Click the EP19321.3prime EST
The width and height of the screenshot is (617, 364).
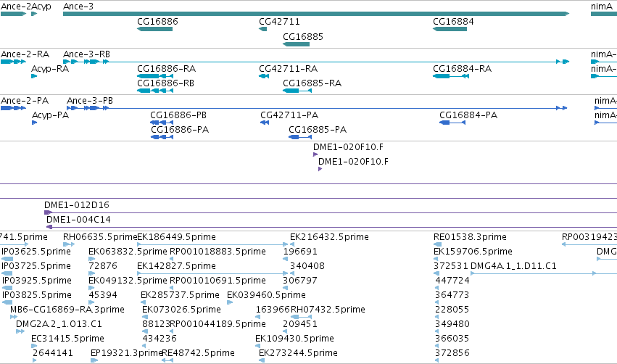[94, 360]
